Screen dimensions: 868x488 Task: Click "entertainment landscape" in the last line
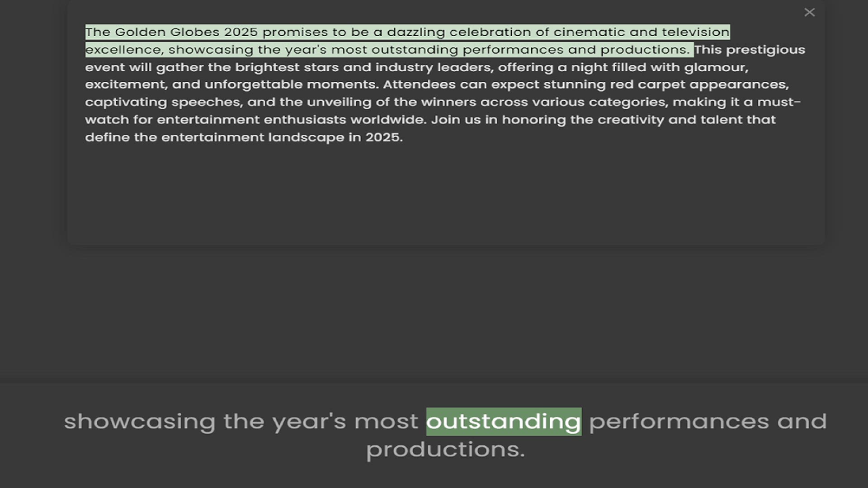pos(253,137)
